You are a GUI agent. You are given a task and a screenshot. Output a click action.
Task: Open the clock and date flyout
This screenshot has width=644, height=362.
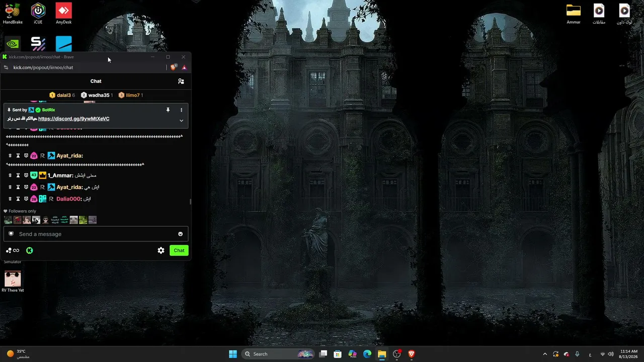(x=629, y=354)
